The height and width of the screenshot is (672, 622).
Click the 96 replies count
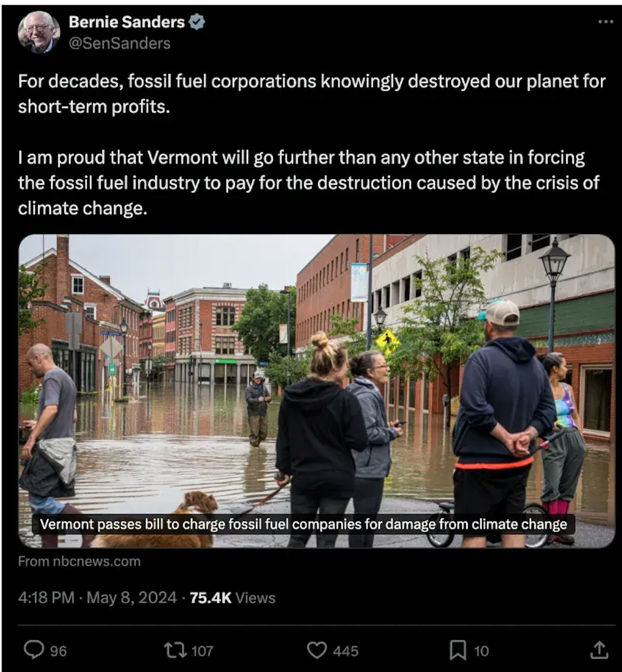tap(59, 651)
